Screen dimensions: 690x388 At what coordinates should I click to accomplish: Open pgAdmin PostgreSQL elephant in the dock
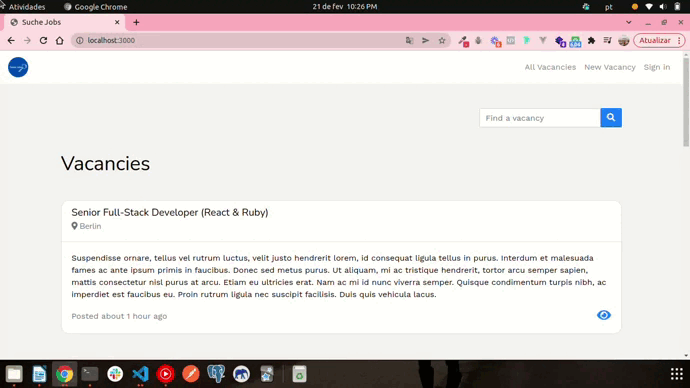tap(216, 374)
